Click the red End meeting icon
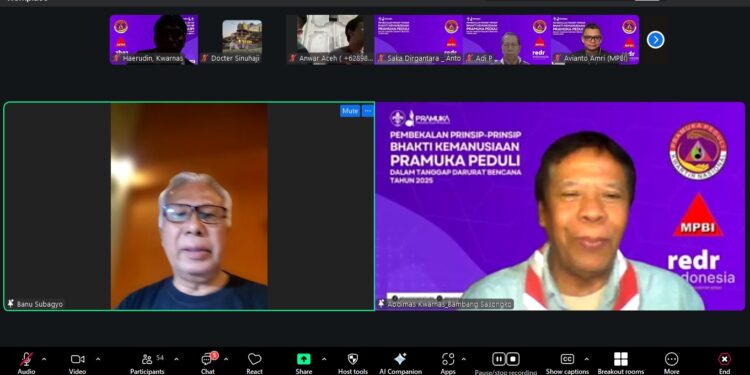Screen dimensions: 750x375 [x=724, y=359]
